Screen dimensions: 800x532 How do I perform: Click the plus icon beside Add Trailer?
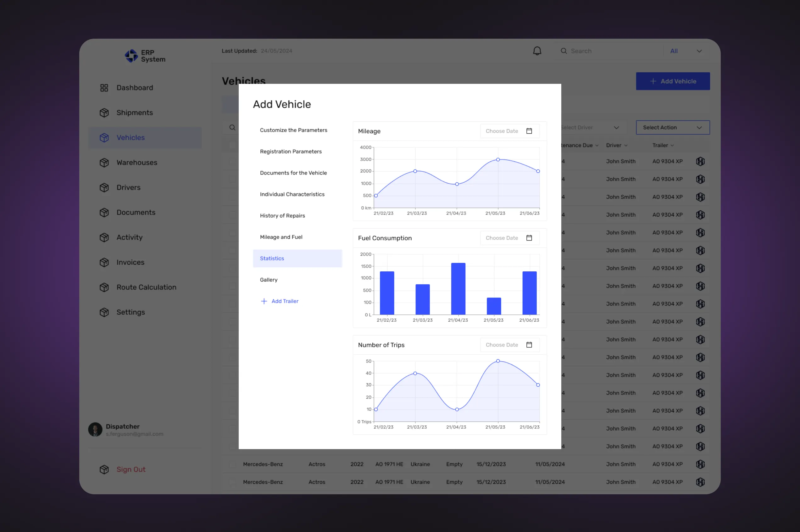pos(264,301)
